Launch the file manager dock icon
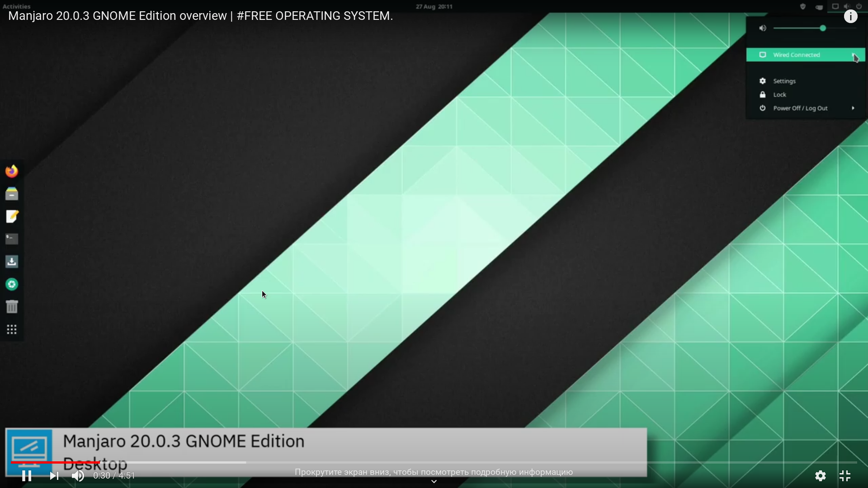This screenshot has height=488, width=868. [12, 194]
